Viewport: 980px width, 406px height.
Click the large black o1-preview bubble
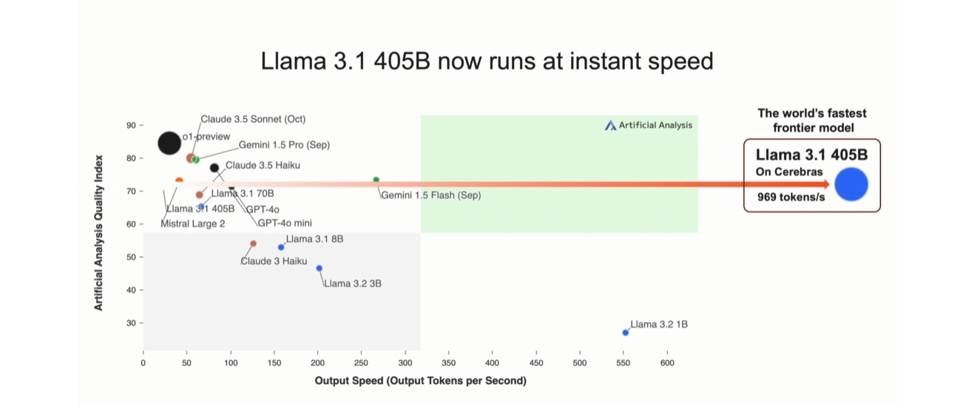[169, 143]
